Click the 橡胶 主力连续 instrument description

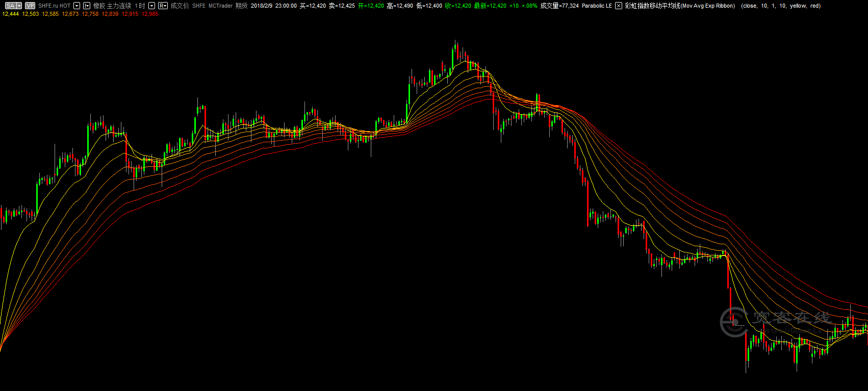tap(112, 6)
